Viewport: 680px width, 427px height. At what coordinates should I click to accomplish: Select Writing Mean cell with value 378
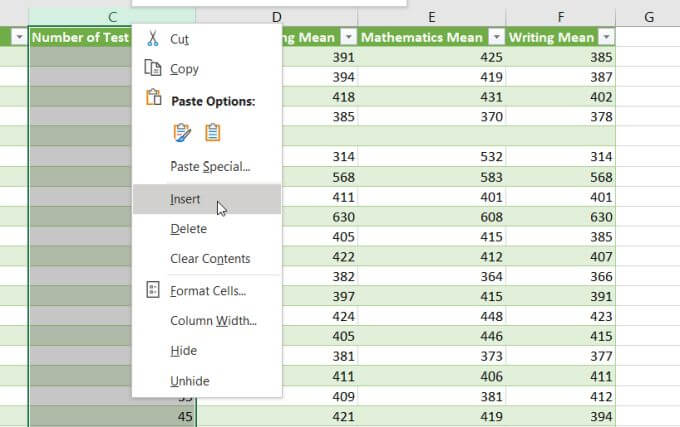[561, 117]
